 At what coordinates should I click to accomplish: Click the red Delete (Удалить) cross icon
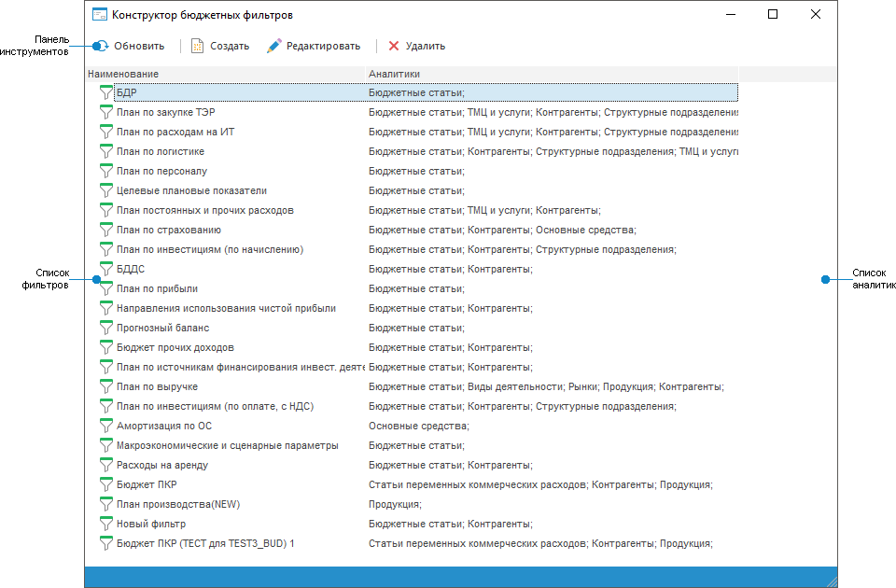(394, 46)
